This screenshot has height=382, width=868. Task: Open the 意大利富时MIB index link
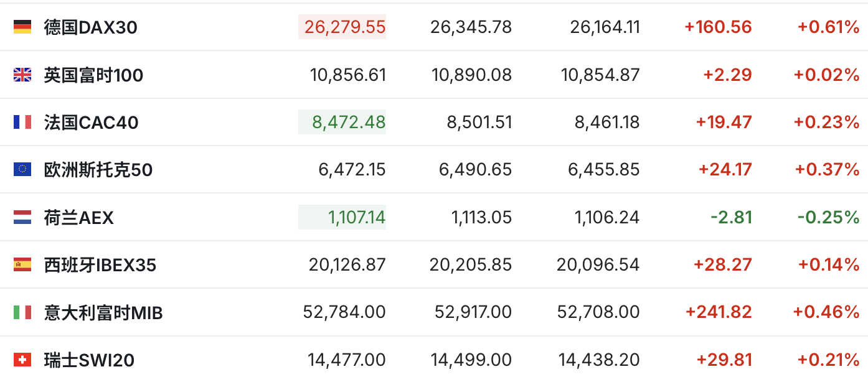click(103, 312)
